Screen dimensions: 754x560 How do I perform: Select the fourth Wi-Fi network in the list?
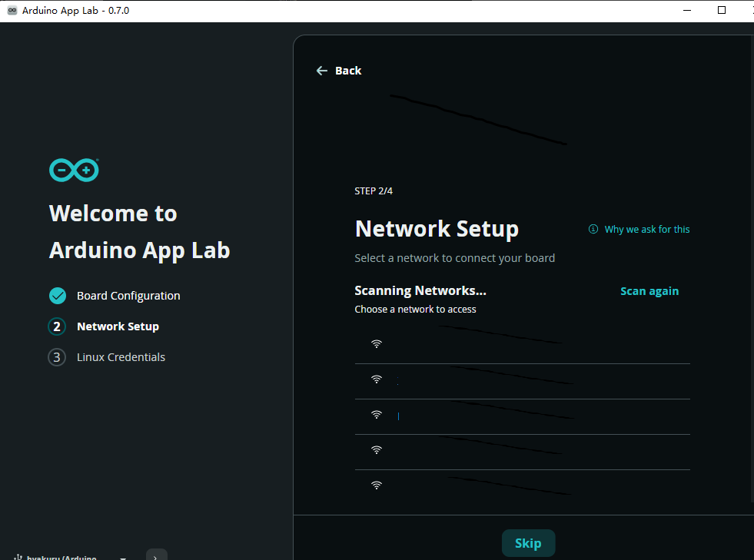click(x=522, y=452)
